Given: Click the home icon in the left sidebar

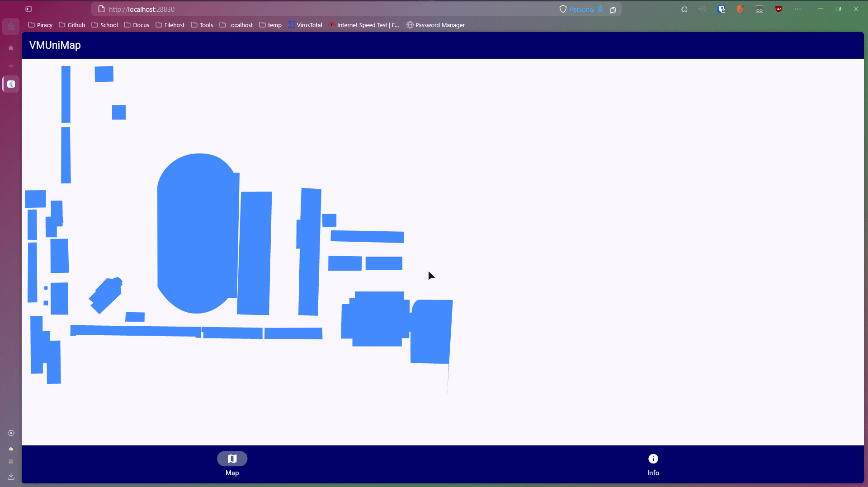Looking at the screenshot, I should [11, 47].
